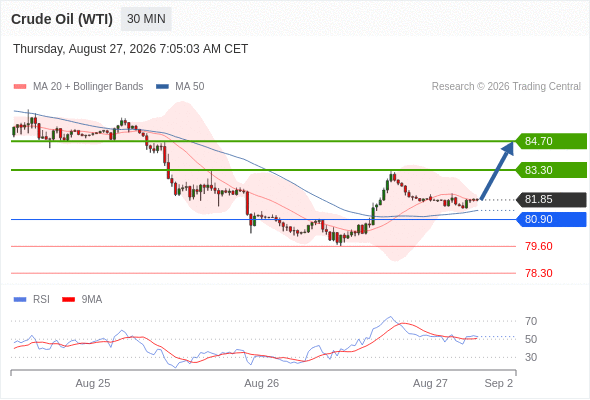Select the chart timestamp 'Thursday, August 27, 2026 7:05:03 AM CET'

point(131,49)
